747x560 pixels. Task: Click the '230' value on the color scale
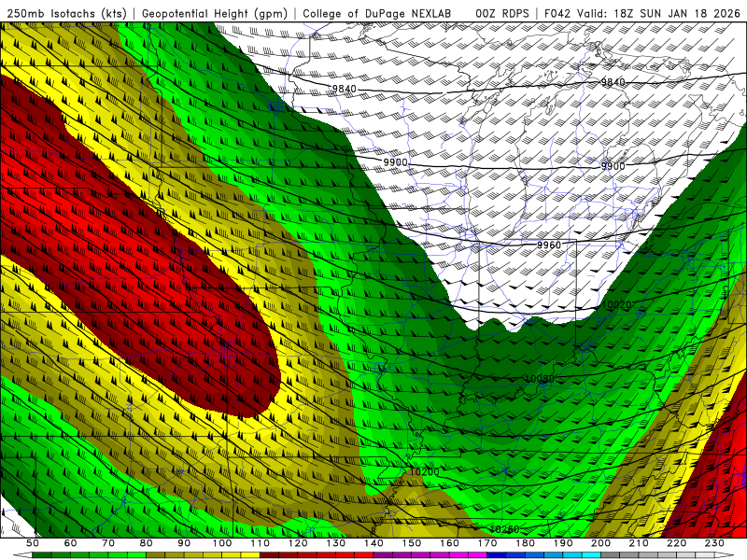714,543
